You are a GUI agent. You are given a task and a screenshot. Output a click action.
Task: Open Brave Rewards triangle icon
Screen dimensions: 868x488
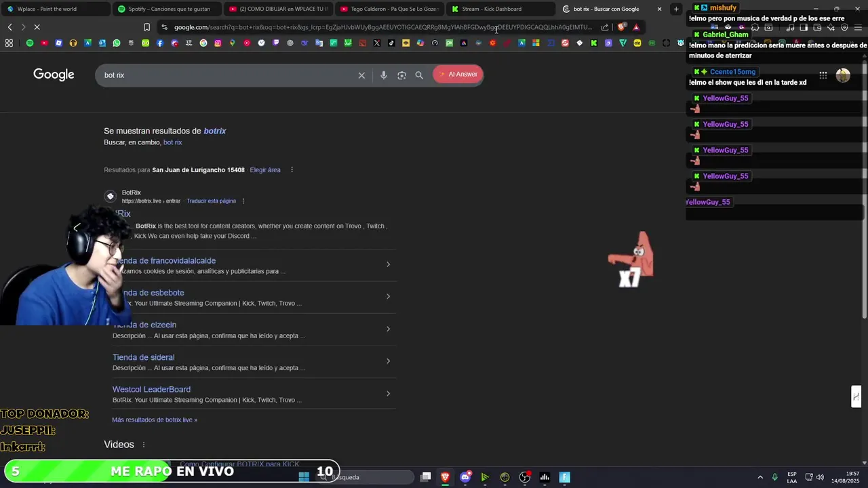636,27
